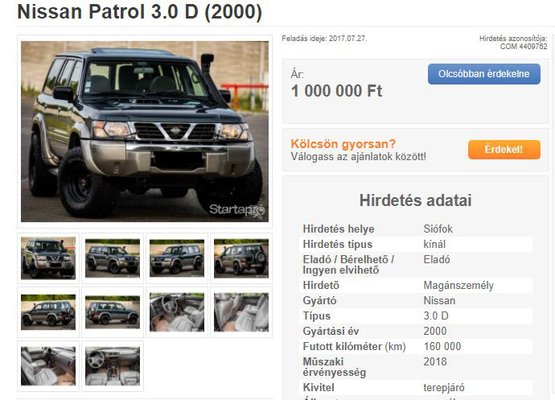Image resolution: width=555 pixels, height=400 pixels.
Task: Open the grey front seats interior thumbnail
Action: 241,312
